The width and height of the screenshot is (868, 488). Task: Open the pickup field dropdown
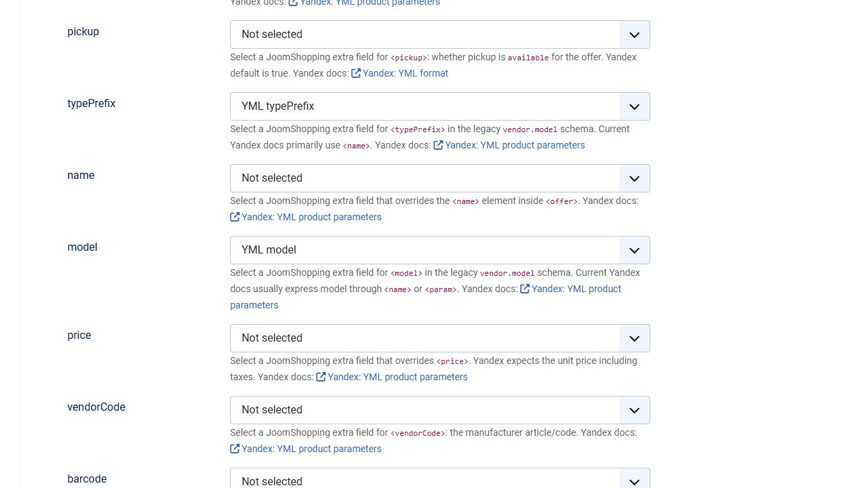click(439, 35)
